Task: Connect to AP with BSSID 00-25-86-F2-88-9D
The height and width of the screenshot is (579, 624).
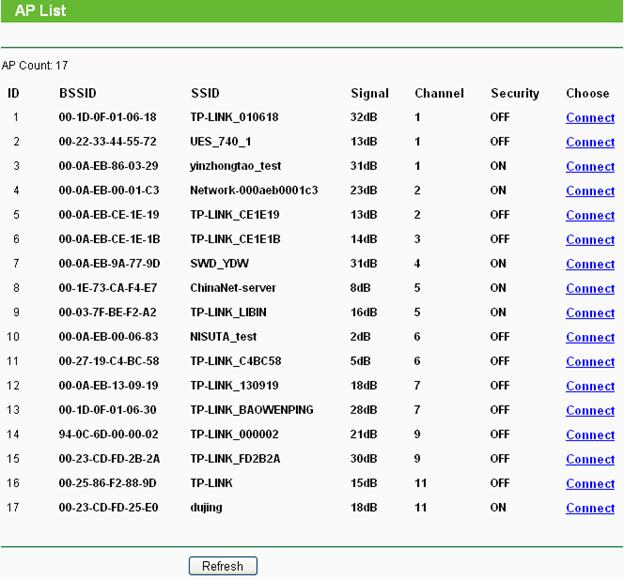Action: click(590, 483)
